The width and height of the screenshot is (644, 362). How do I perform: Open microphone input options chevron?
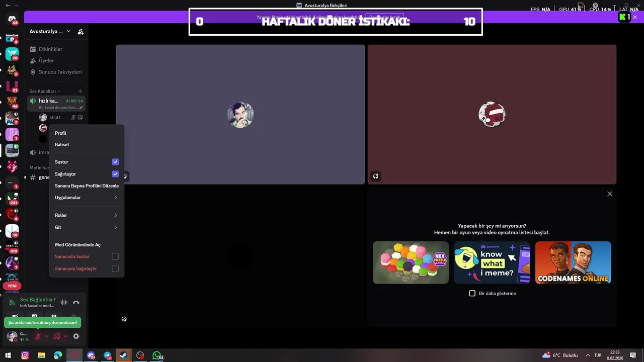tap(46, 336)
